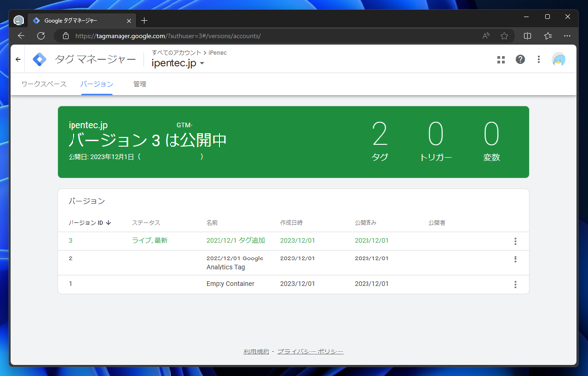
Task: Open actions menu for Empty Container row
Action: [x=515, y=285]
